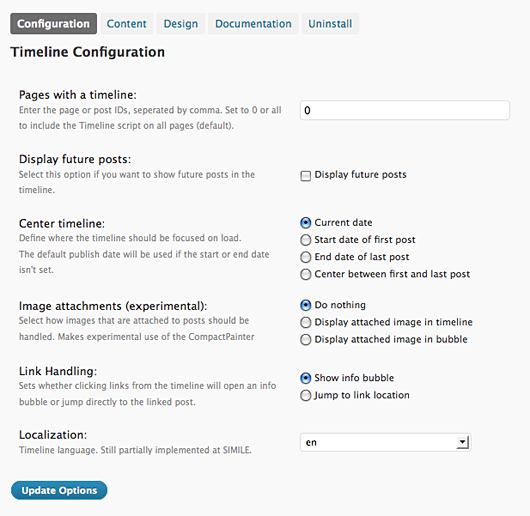Open the Configuration tab

[53, 24]
